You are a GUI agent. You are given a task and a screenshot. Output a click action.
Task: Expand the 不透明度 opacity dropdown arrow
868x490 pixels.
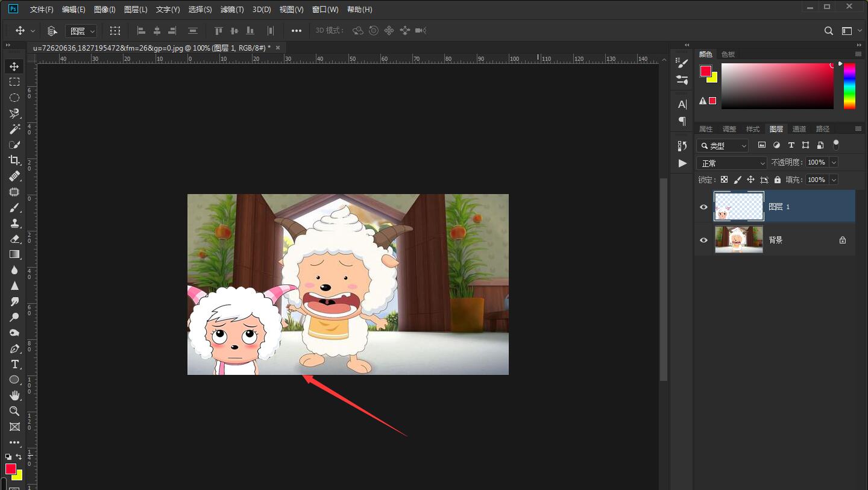point(834,162)
